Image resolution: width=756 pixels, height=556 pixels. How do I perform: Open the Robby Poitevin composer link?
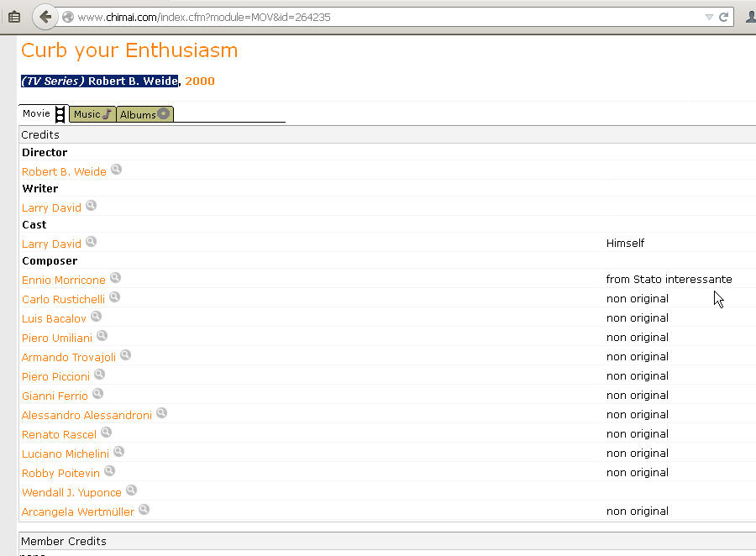(60, 473)
